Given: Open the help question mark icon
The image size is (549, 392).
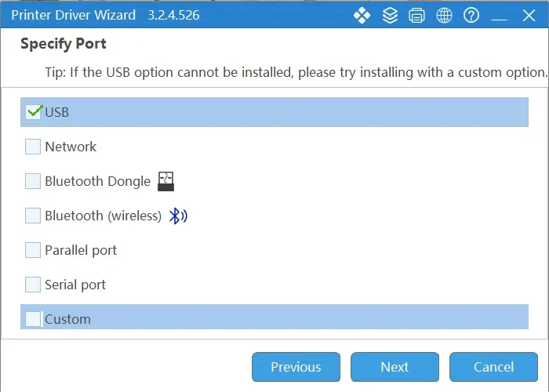Looking at the screenshot, I should click(471, 16).
